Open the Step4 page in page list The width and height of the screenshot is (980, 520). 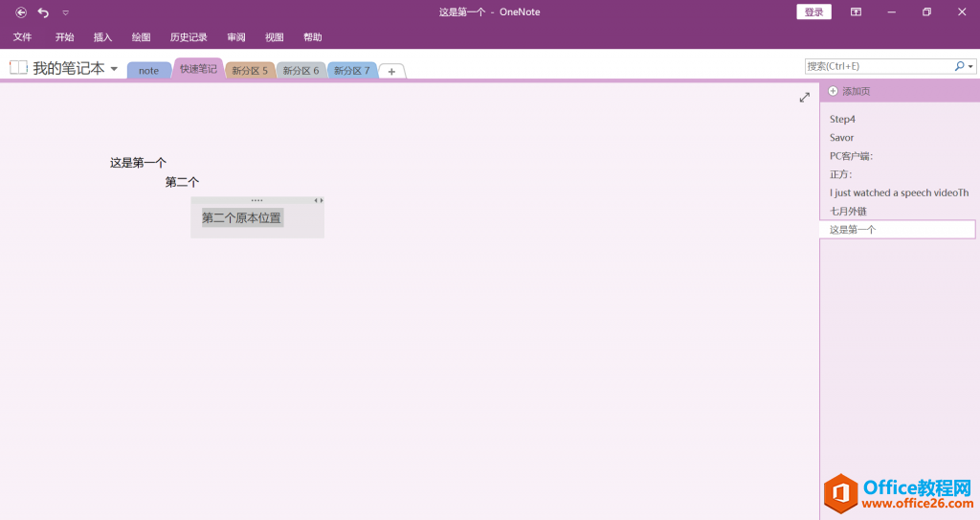842,120
